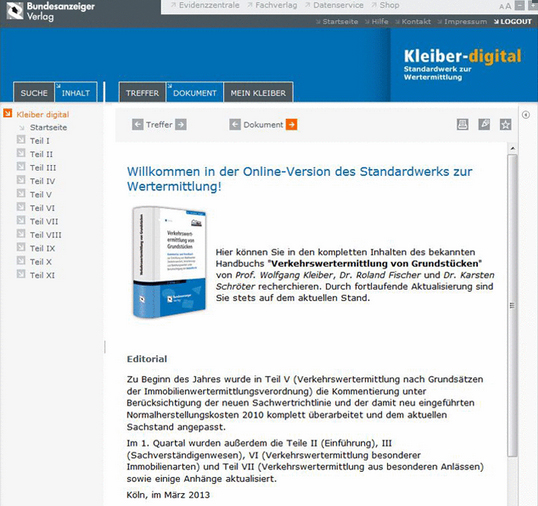This screenshot has width=538, height=506.
Task: Click the document vertical scrollbar thumb
Action: point(513,305)
